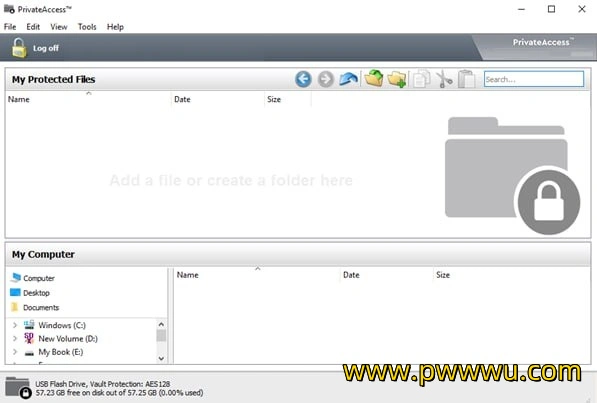Select New Volume (D:) drive
This screenshot has width=597, height=403.
click(x=68, y=338)
